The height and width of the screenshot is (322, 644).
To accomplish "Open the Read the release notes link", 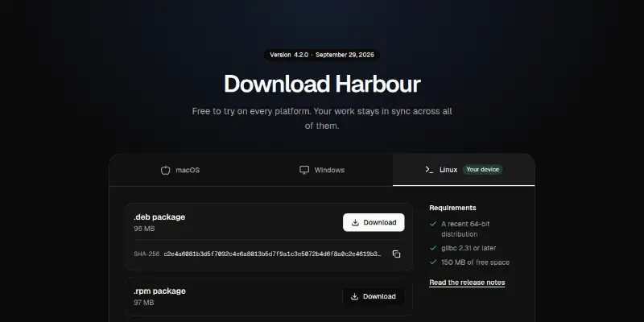I will (467, 283).
